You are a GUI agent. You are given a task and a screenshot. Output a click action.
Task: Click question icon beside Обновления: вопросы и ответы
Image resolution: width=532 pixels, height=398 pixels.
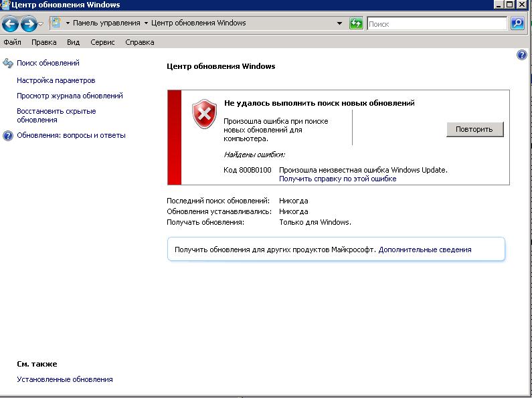click(8, 136)
